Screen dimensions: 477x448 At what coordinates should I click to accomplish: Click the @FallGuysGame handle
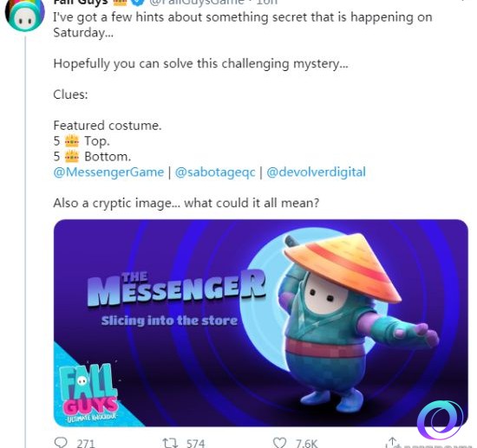(197, 3)
